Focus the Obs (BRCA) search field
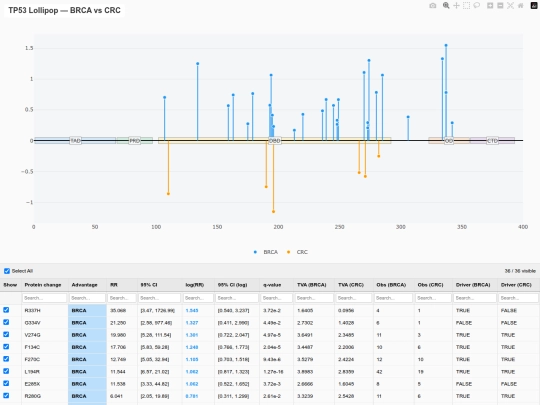The width and height of the screenshot is (540, 405). (393, 298)
